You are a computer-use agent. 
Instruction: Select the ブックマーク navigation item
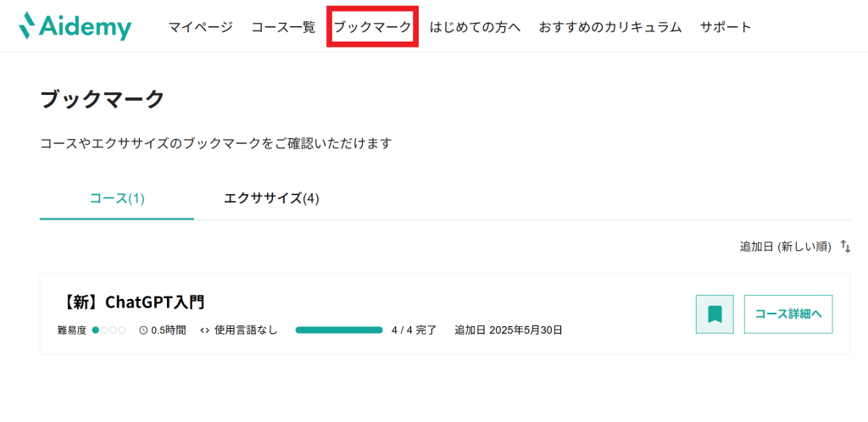[372, 27]
